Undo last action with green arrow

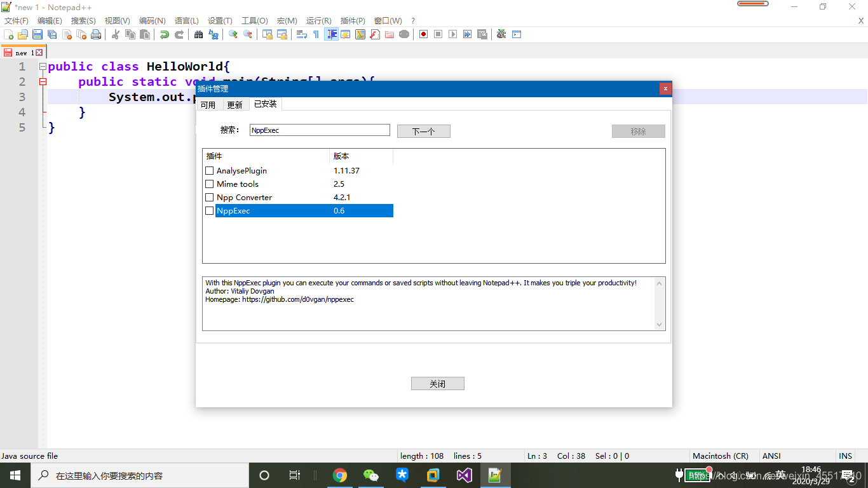[x=165, y=34]
